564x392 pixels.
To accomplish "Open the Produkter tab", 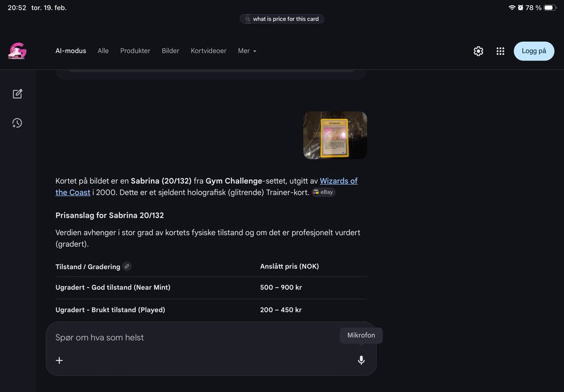I will [x=135, y=51].
